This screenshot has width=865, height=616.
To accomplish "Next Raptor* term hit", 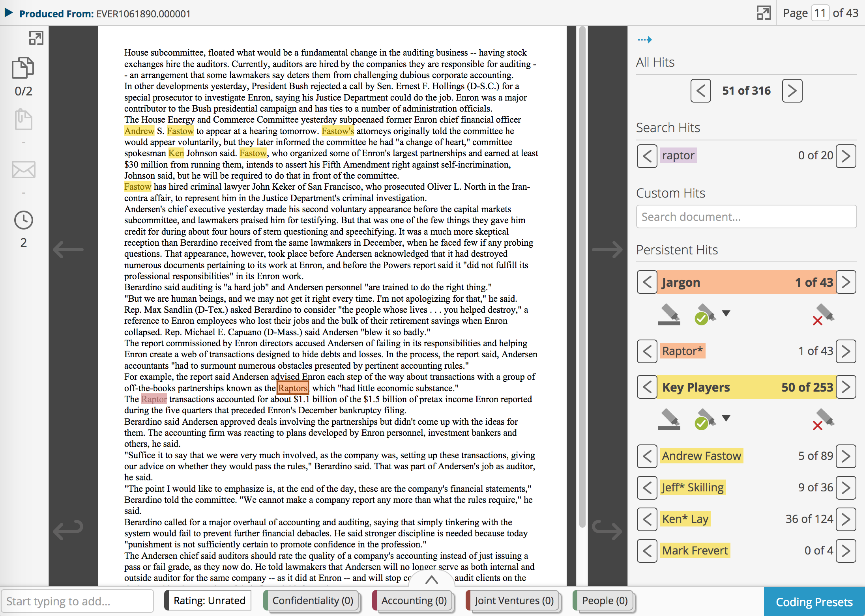I will [846, 351].
